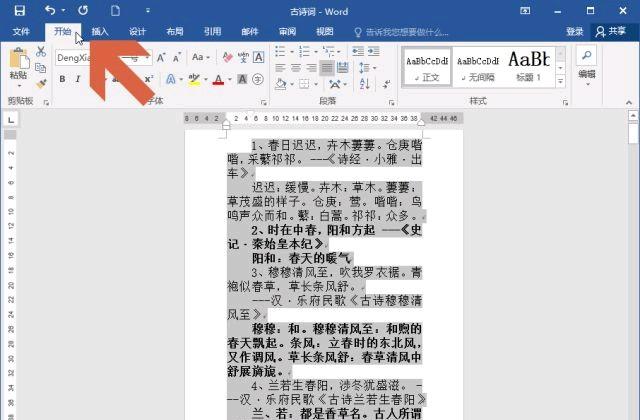The width and height of the screenshot is (640, 420).
Task: Open the 文件 (File) tab
Action: tap(21, 31)
